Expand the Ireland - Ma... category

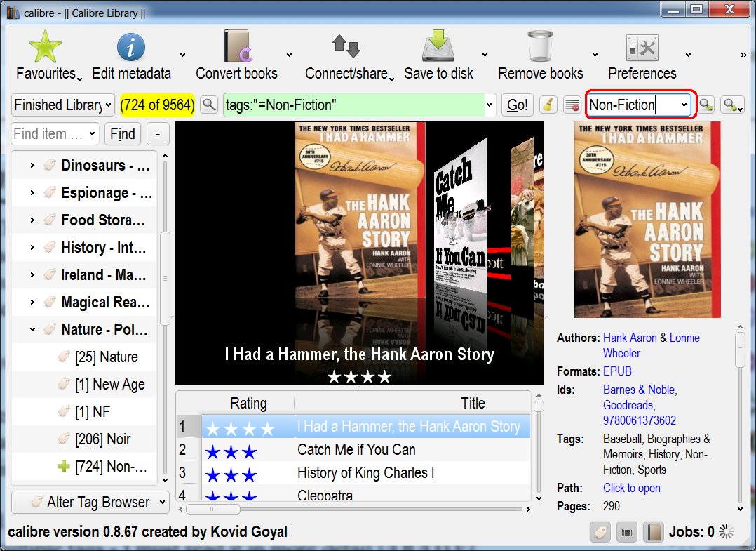[x=32, y=274]
